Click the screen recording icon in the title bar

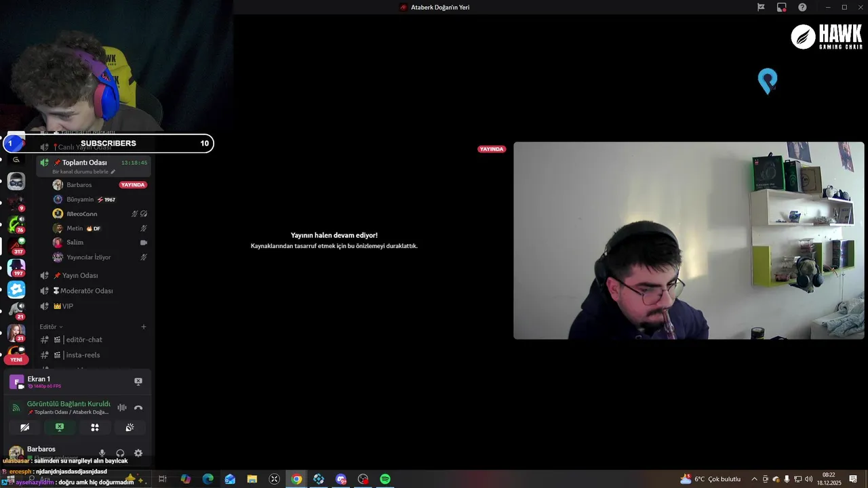tap(782, 7)
